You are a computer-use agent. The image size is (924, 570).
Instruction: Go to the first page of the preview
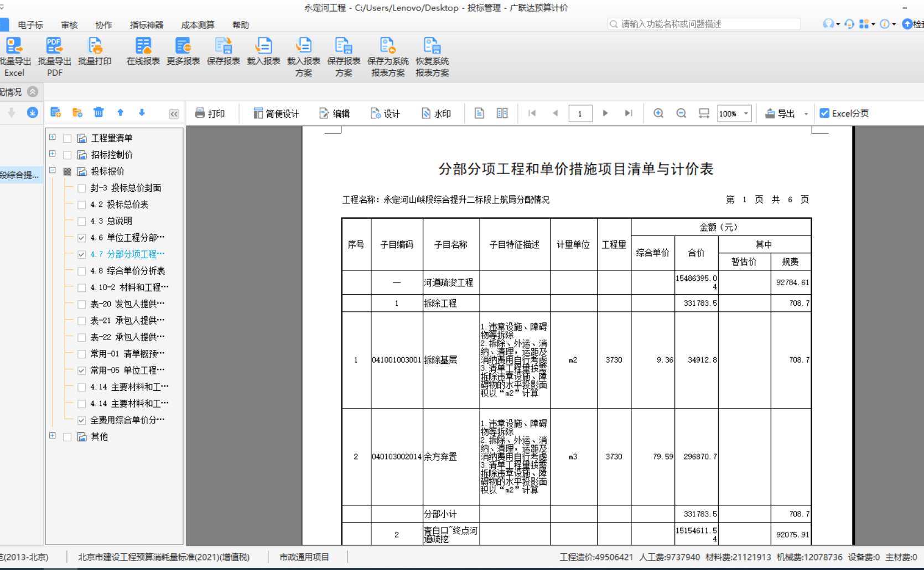tap(532, 113)
